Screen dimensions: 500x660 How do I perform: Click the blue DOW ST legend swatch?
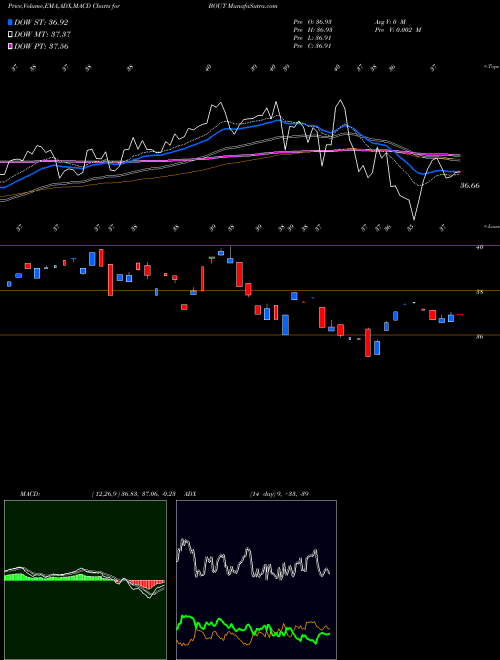(10, 22)
